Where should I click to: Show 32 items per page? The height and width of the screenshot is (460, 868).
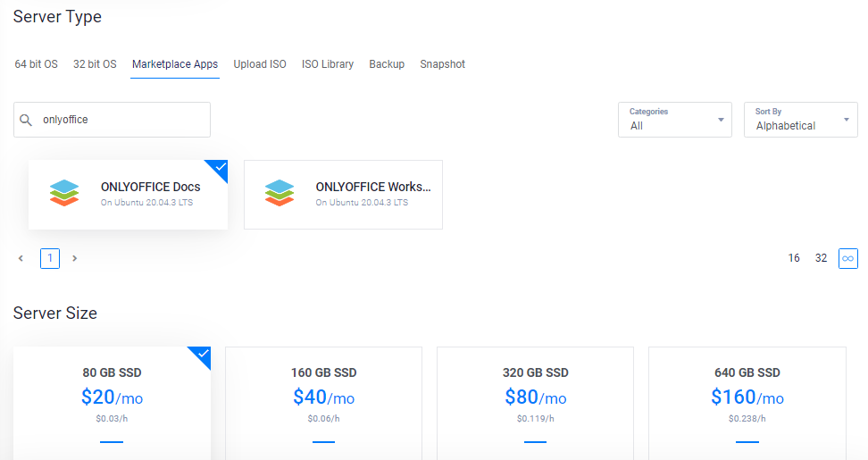coord(821,258)
